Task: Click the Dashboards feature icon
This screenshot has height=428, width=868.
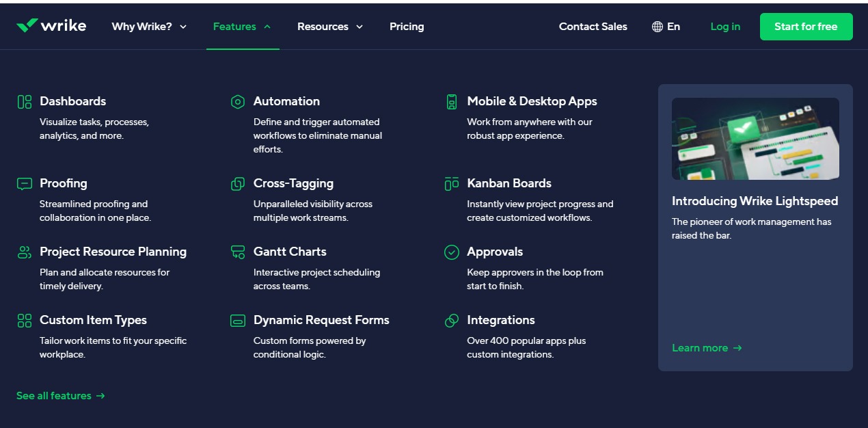Action: [x=25, y=102]
